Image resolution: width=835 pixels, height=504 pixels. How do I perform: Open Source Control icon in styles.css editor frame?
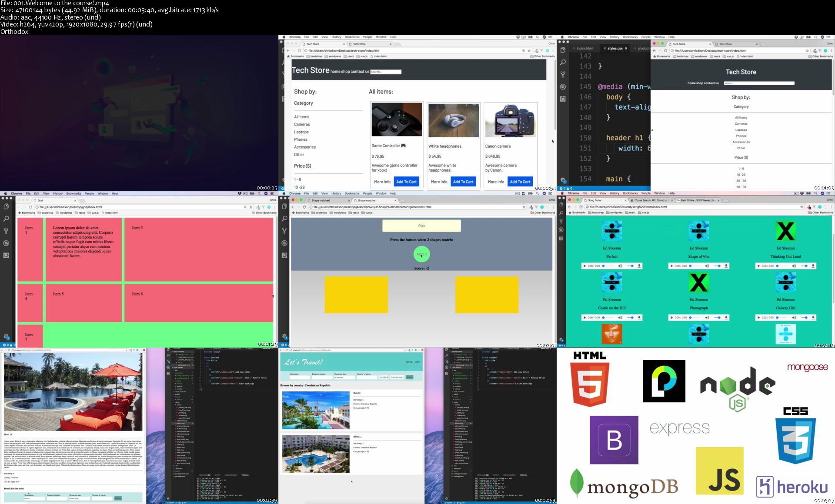(x=563, y=74)
